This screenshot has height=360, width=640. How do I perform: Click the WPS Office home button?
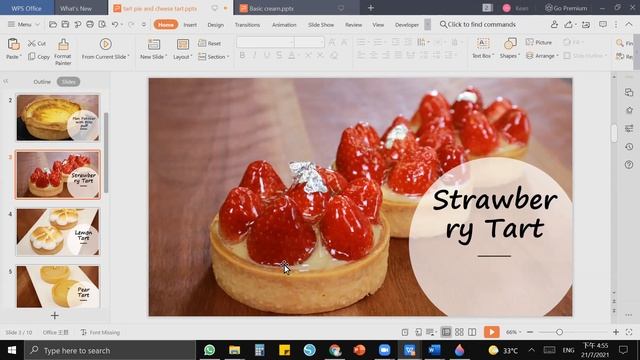(27, 8)
